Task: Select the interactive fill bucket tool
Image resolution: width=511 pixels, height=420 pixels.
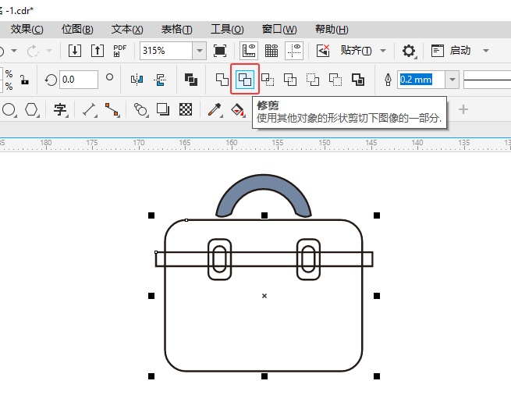Action: [x=237, y=109]
